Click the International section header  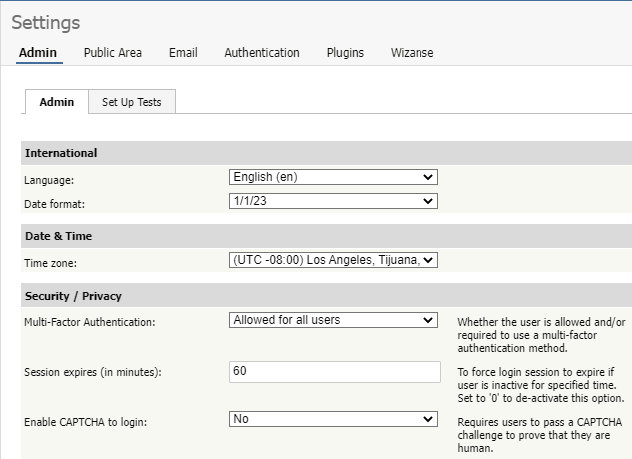click(326, 153)
